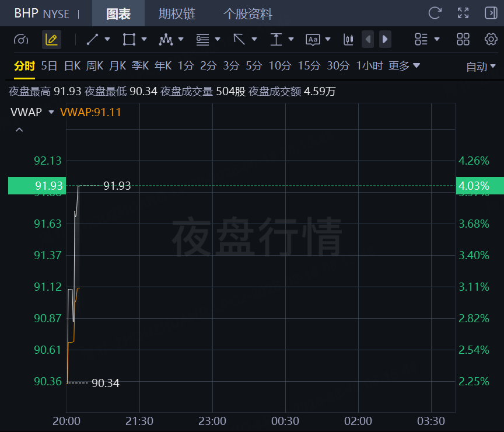Switch to 个股资料 tab
504x432 pixels.
[x=247, y=13]
